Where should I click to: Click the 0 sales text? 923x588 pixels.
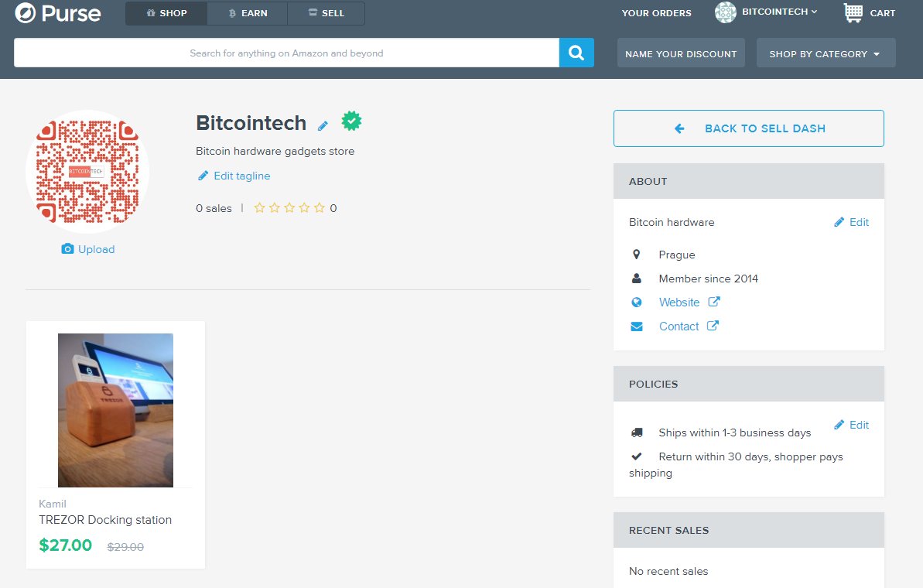(214, 208)
